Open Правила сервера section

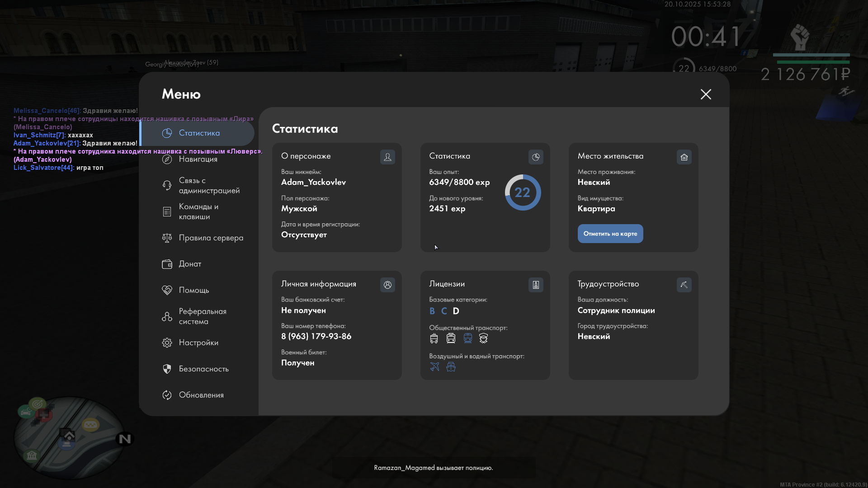click(x=210, y=238)
